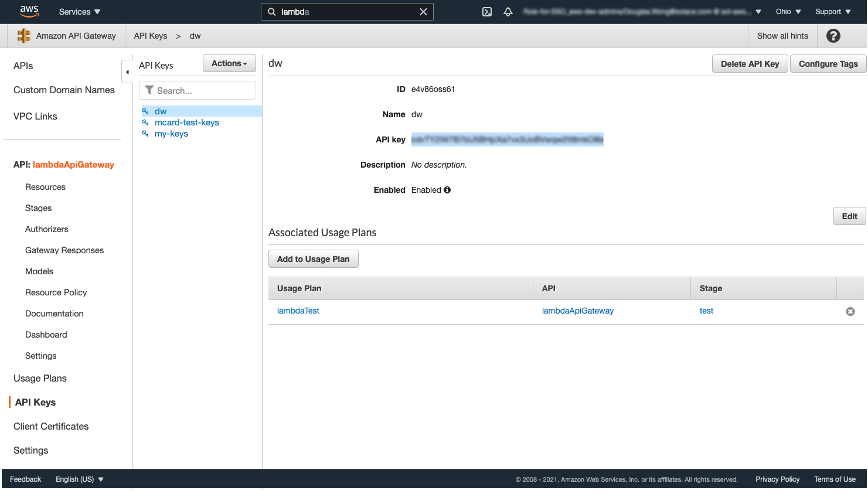Screen dimensions: 868x497
Task: Click the info icon next to Enabled
Action: (447, 190)
